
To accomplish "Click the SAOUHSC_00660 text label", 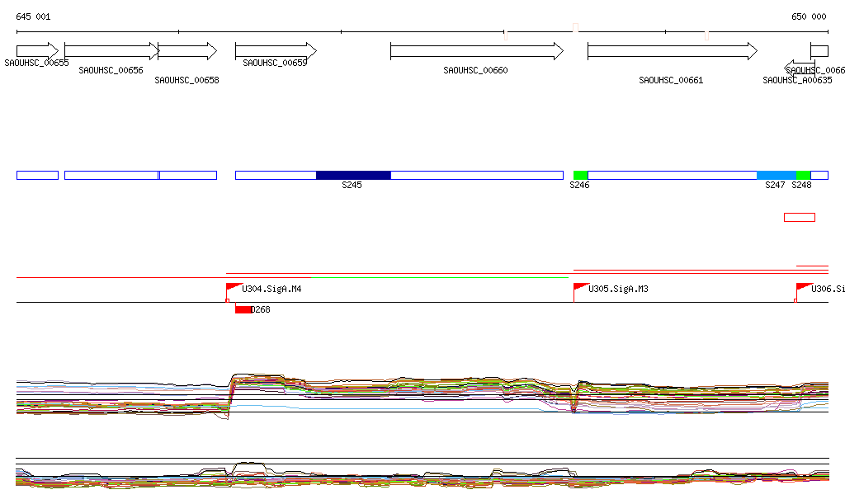I will [475, 71].
